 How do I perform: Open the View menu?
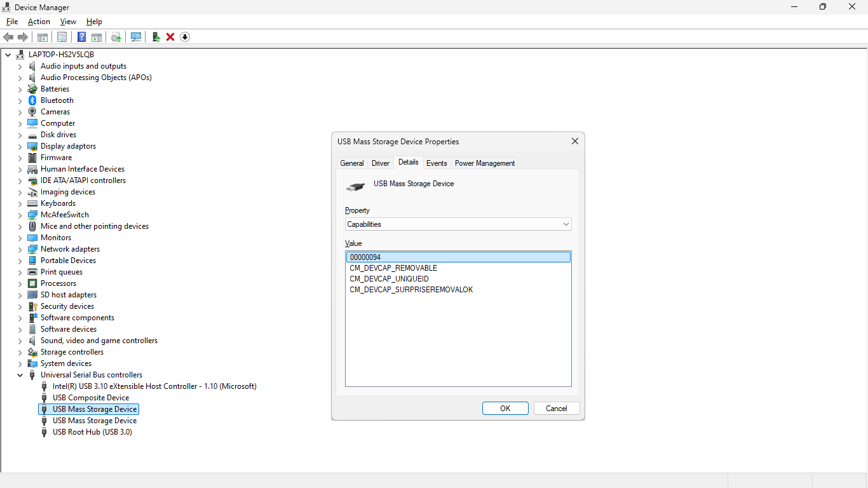[x=68, y=22]
